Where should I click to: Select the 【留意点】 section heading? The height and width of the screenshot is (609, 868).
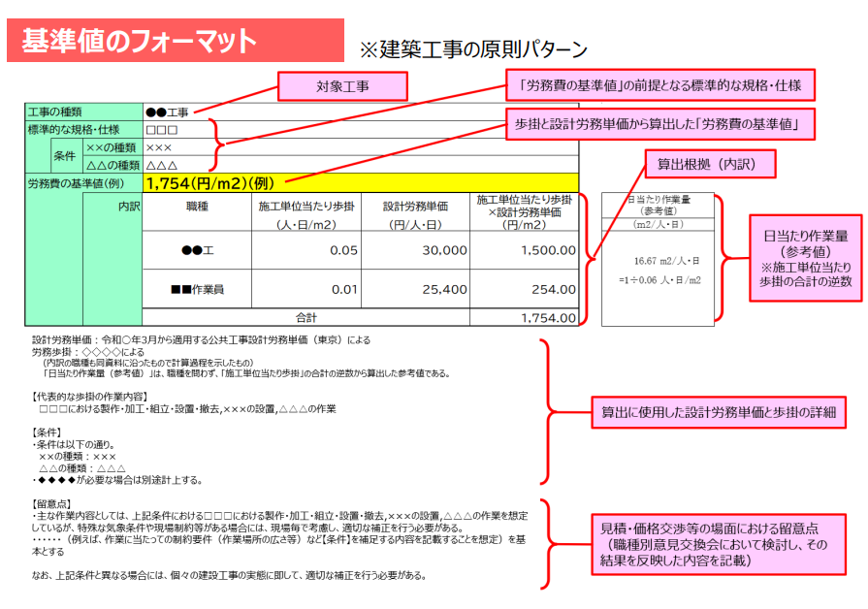pyautogui.click(x=53, y=504)
